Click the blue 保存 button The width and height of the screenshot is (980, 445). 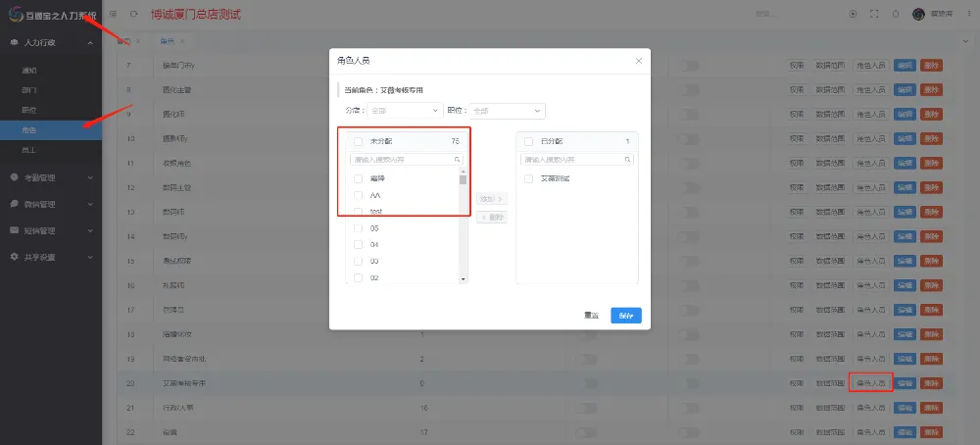(626, 316)
